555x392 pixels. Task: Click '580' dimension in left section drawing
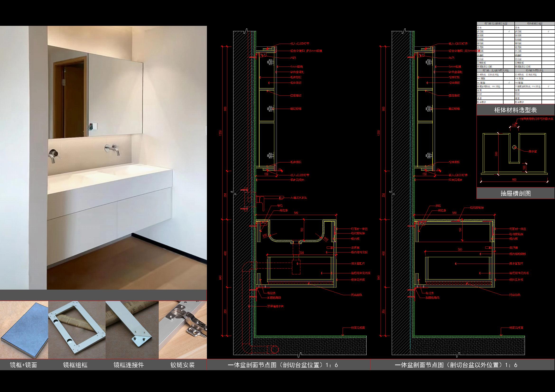[x=296, y=213]
